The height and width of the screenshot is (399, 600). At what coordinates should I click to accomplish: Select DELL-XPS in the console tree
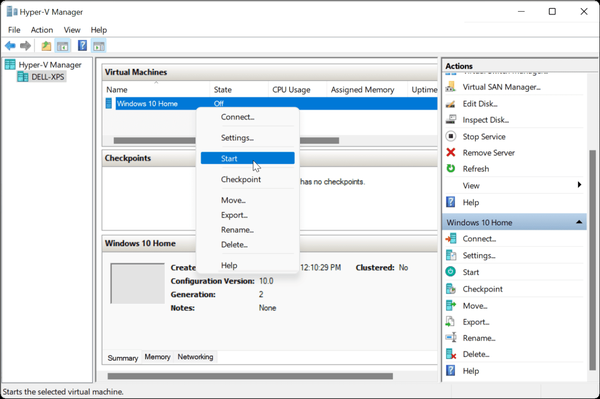pos(47,77)
